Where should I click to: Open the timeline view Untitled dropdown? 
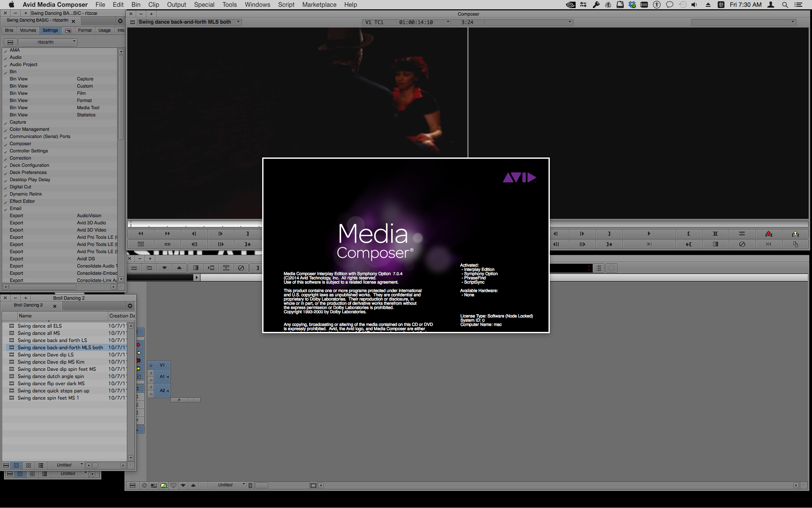pos(227,485)
